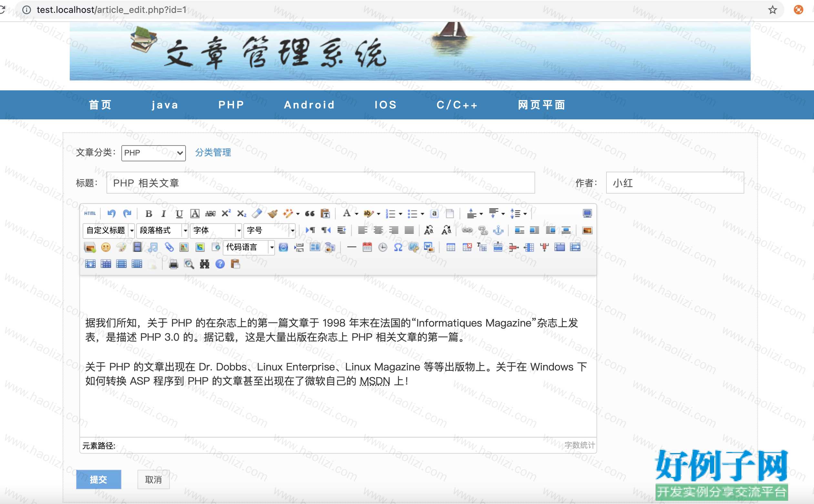
Task: Open the 代码语言 dropdown
Action: 249,247
